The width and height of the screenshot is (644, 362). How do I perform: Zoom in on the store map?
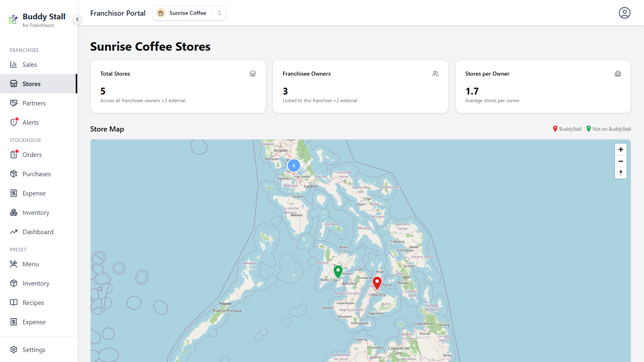[621, 149]
